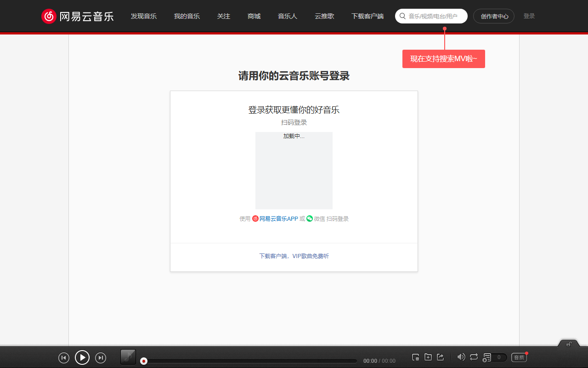Open the 商城 menu item
The width and height of the screenshot is (588, 368).
tap(254, 16)
